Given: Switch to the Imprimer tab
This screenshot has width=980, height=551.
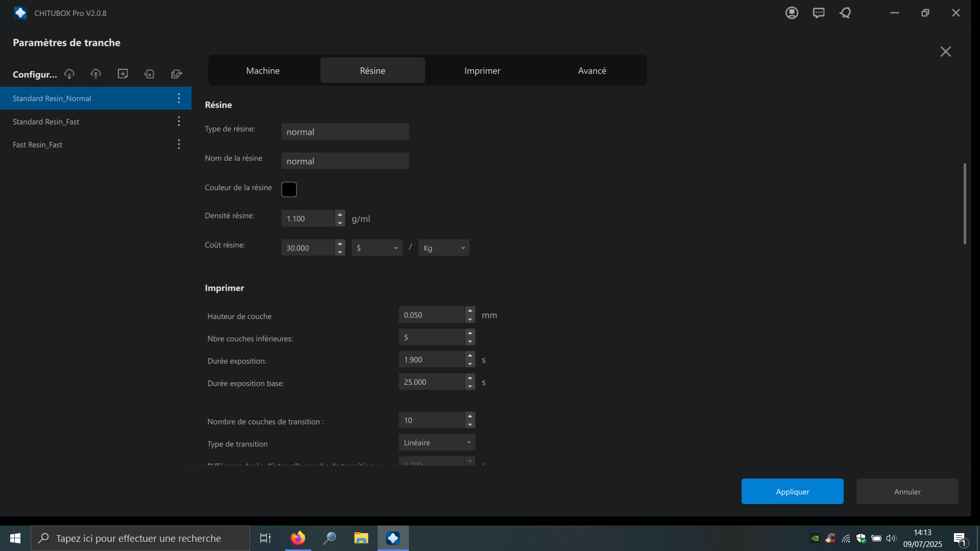Looking at the screenshot, I should pos(482,70).
